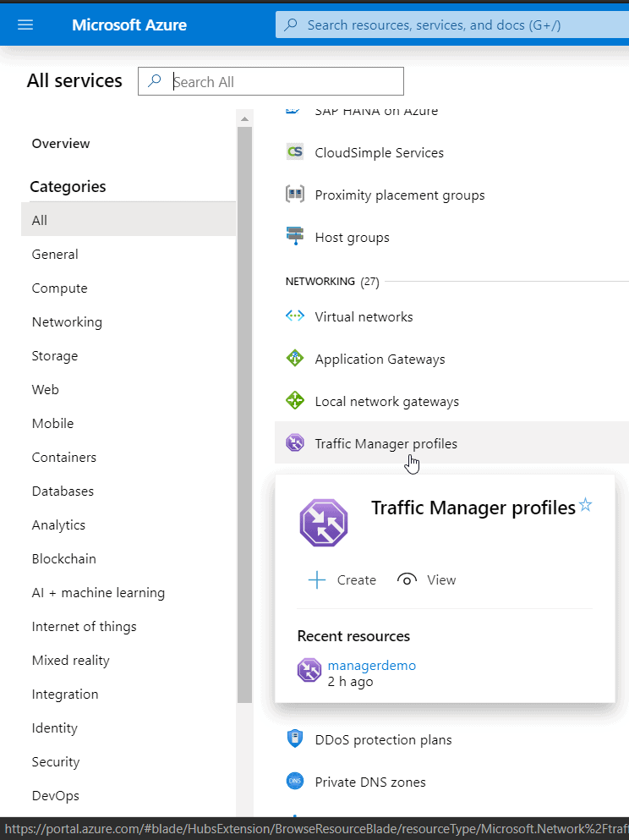Open the hamburger portal menu

25,25
